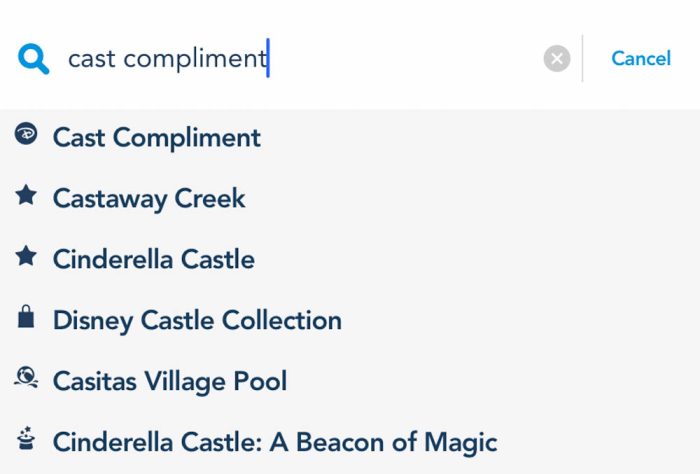
Task: Select the Casitas Village Pool suggestion
Action: 350,381
